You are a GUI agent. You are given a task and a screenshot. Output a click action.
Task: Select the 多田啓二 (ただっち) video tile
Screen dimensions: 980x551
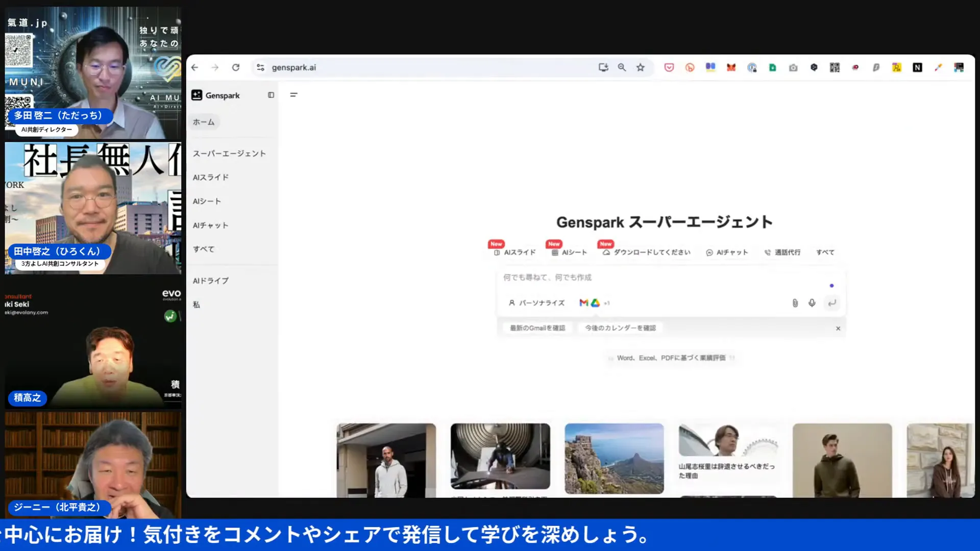pyautogui.click(x=93, y=72)
